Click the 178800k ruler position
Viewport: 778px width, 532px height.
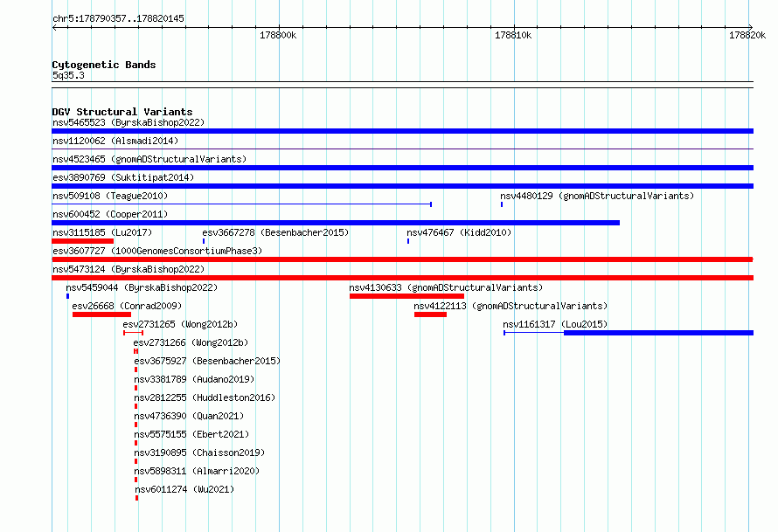coord(278,35)
